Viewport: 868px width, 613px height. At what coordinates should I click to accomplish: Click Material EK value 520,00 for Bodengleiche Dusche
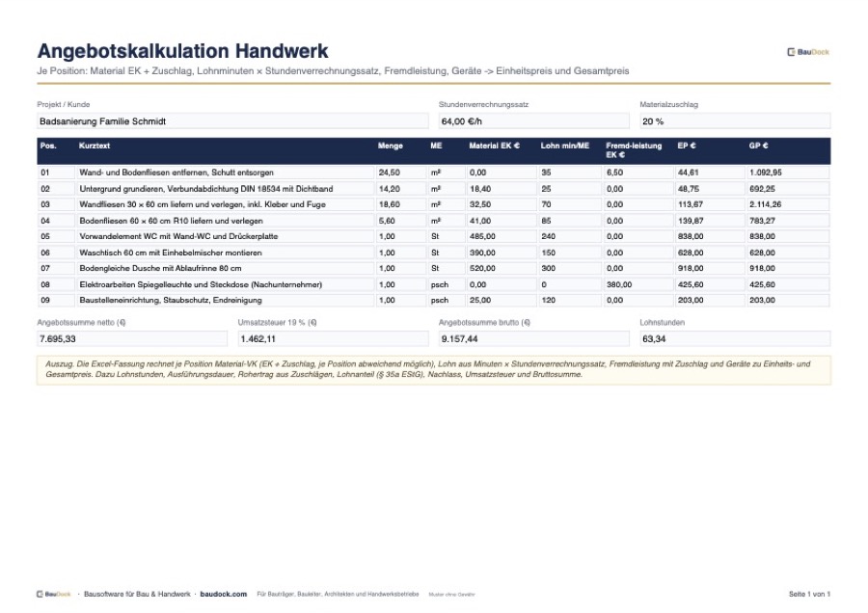click(502, 268)
